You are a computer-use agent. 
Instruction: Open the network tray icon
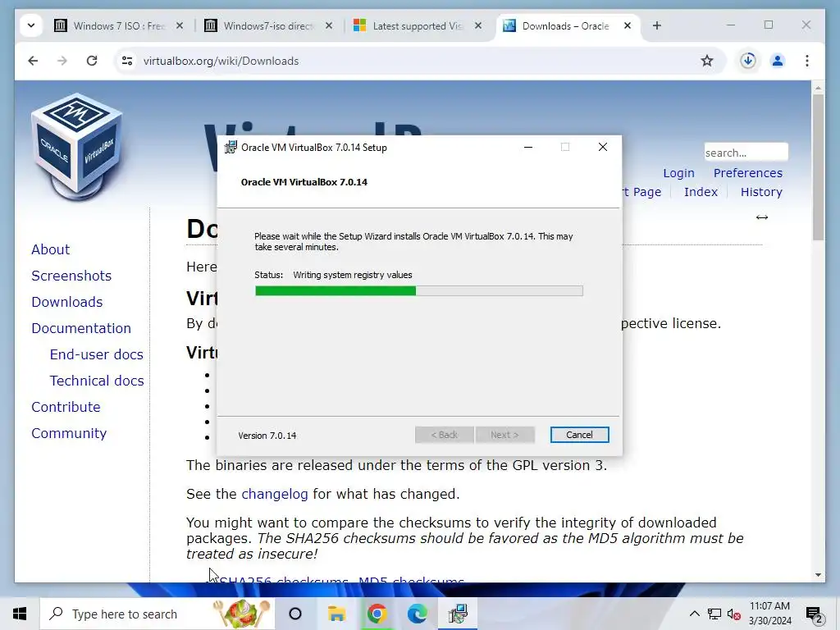coord(714,614)
